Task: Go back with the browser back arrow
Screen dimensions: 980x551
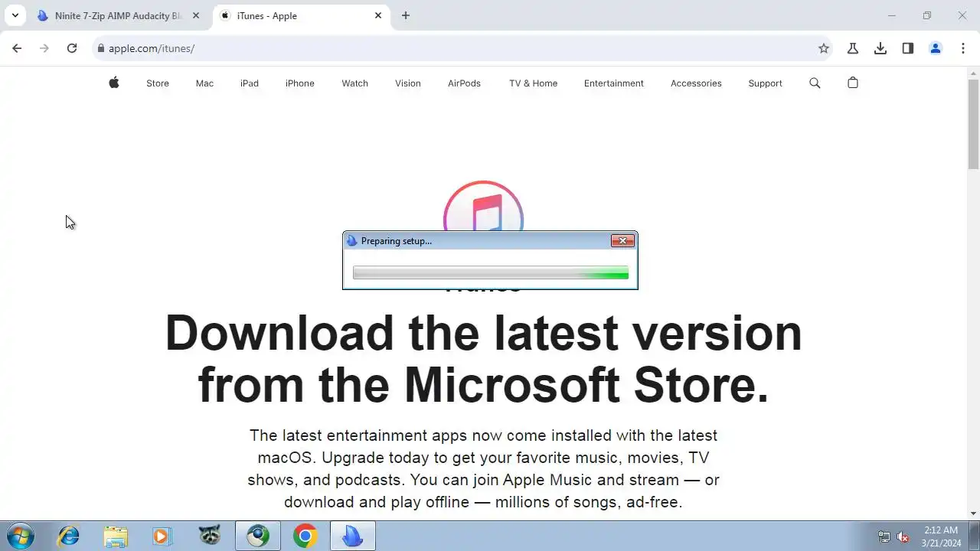Action: point(17,48)
